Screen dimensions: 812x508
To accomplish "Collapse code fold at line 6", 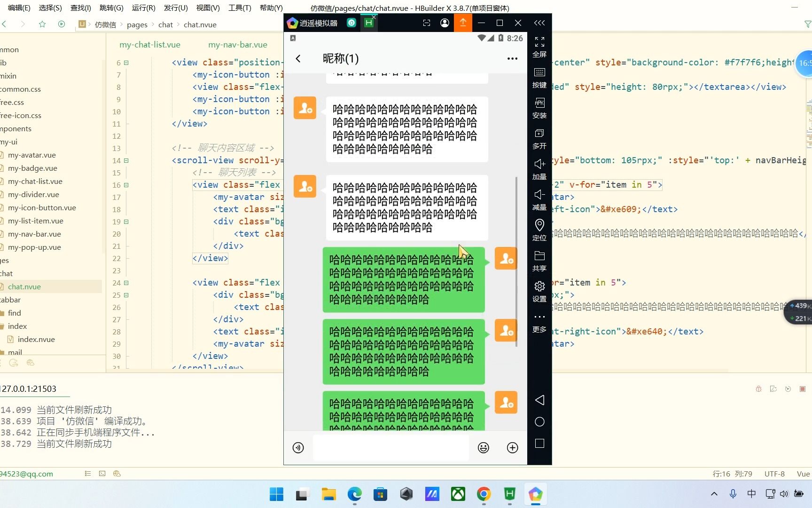I will (x=126, y=63).
